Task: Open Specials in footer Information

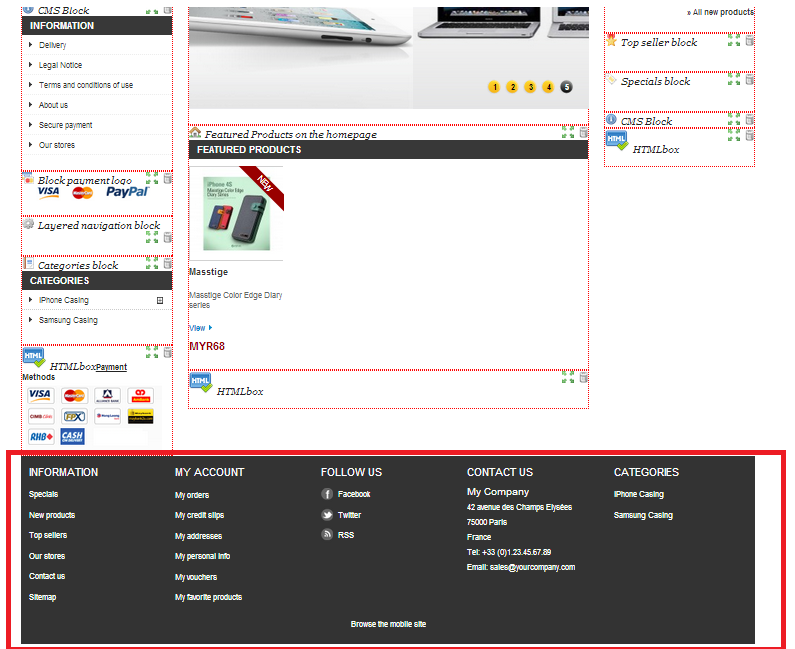Action: point(43,494)
